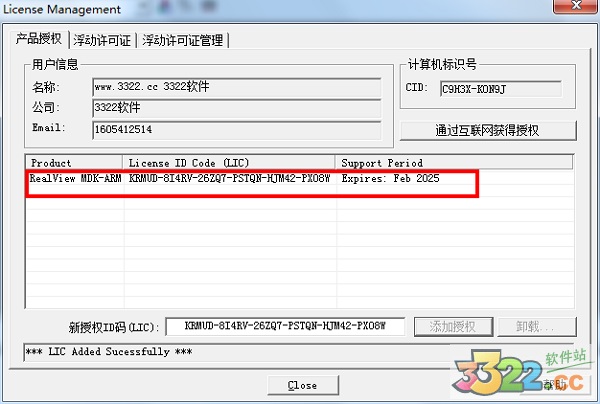This screenshot has width=600, height=404.
Task: Click the Close button
Action: (x=303, y=385)
